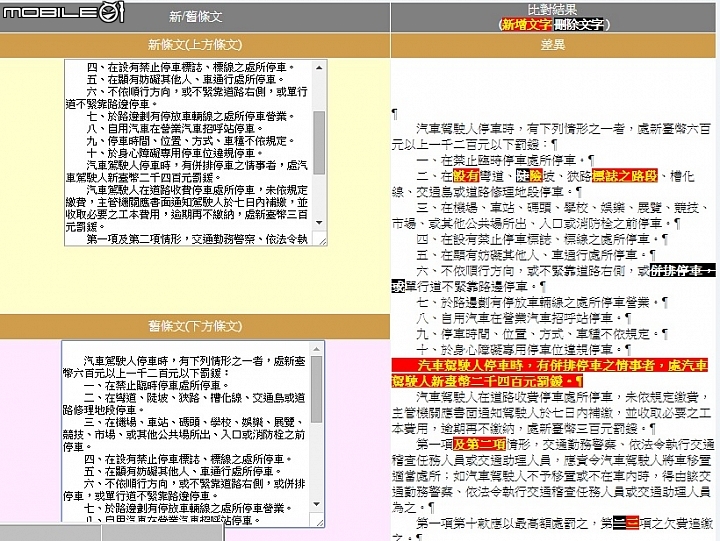Click the added paragraph 汽車駕駛人停車時，有併排停車之情事者
Viewport: 720px width, 541px height.
[x=549, y=373]
